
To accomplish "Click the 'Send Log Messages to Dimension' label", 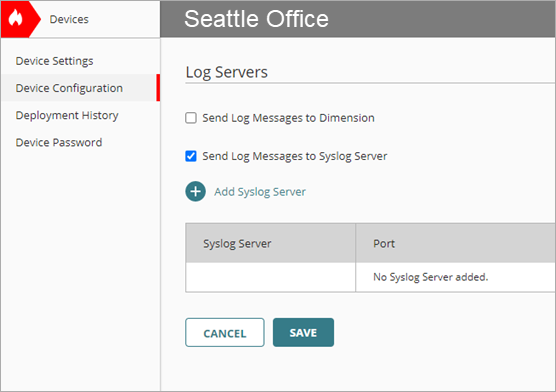I will [x=288, y=118].
